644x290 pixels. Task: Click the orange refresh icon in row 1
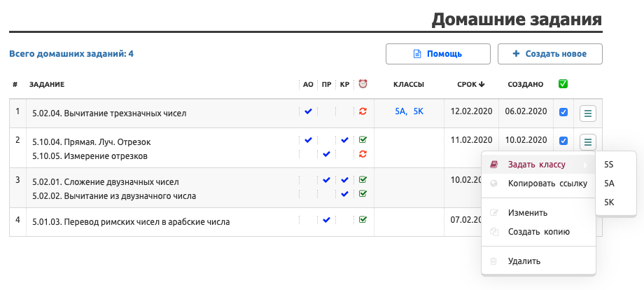tap(363, 112)
